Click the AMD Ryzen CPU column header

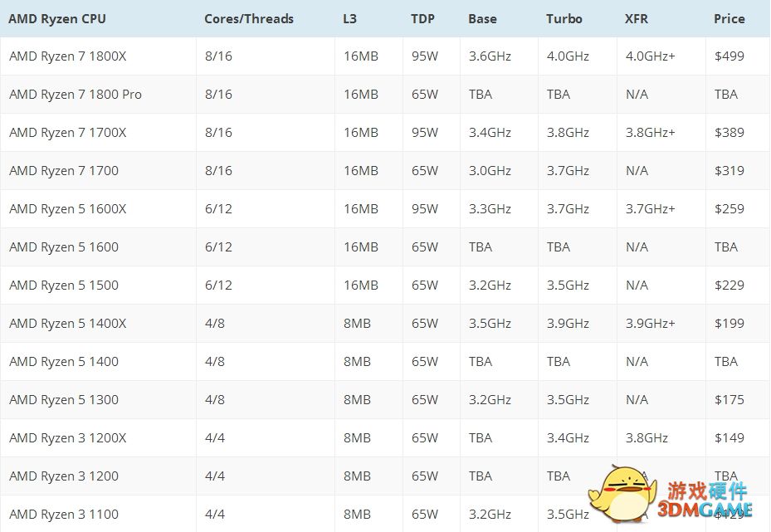57,18
